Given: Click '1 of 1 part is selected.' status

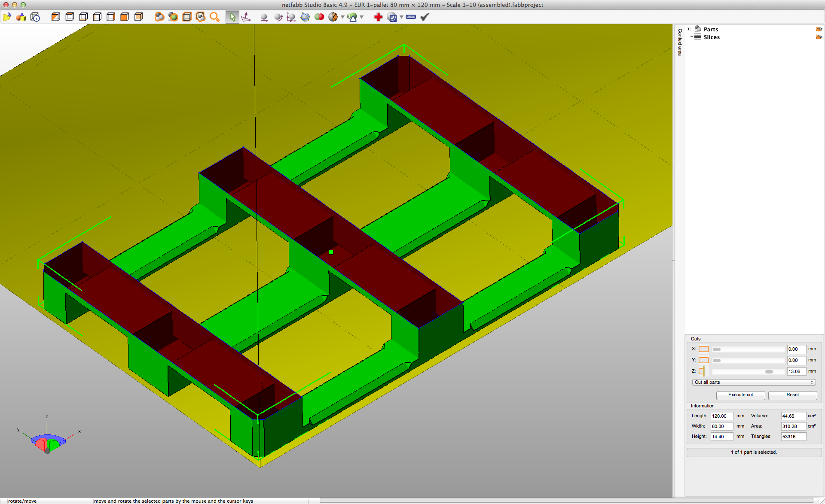Looking at the screenshot, I should 754,452.
